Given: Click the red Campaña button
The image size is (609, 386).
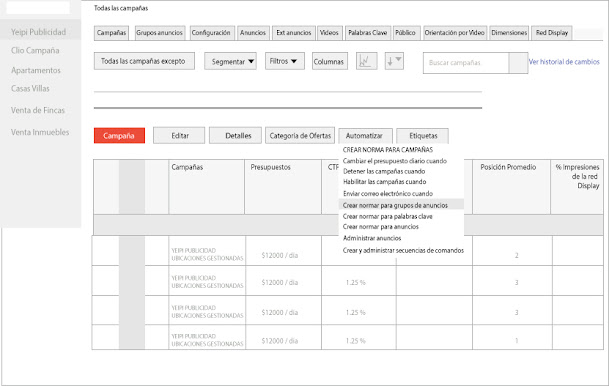Looking at the screenshot, I should [119, 136].
